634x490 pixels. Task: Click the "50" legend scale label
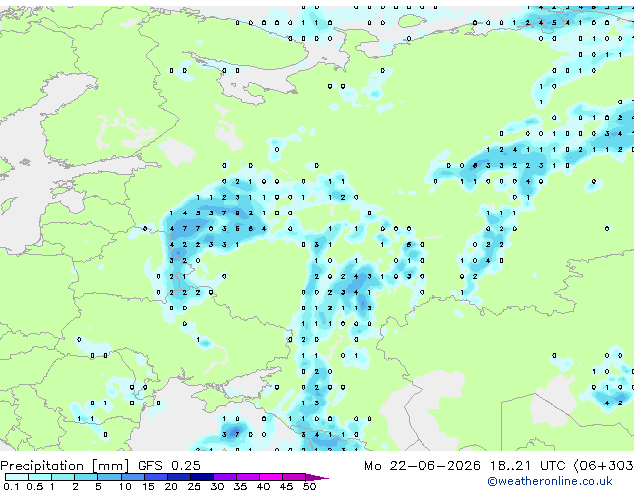(x=309, y=486)
